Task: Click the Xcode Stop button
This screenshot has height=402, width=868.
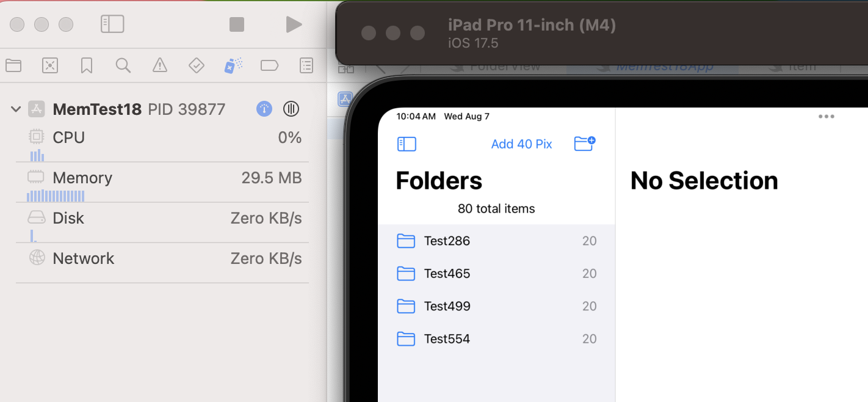Action: [237, 24]
